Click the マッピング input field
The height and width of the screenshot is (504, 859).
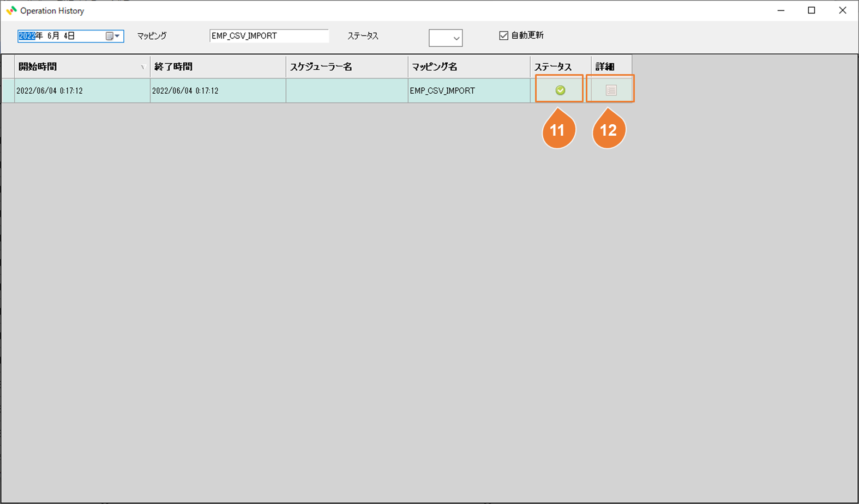pyautogui.click(x=269, y=36)
